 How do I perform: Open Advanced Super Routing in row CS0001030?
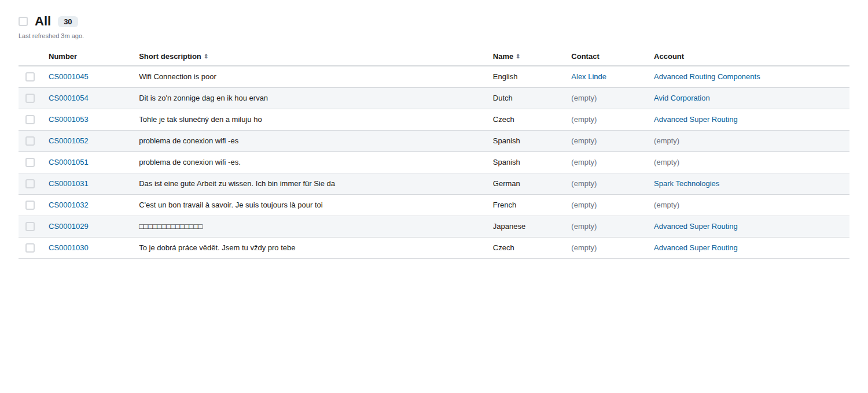point(696,248)
